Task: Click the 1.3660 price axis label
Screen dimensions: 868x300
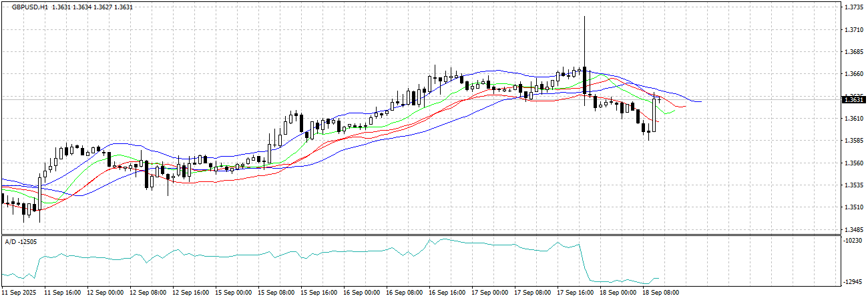Action: [853, 74]
